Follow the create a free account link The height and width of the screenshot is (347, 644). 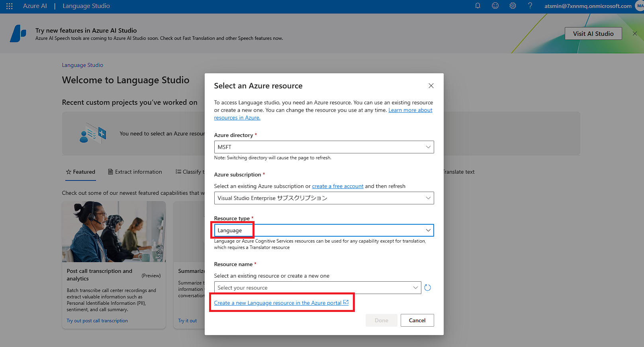(x=337, y=186)
